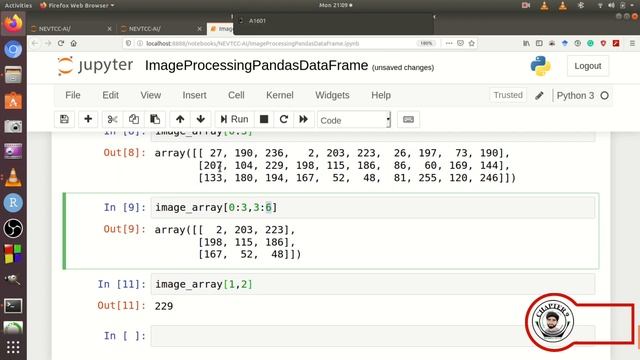
Task: Open the Help menu
Action: click(x=381, y=95)
